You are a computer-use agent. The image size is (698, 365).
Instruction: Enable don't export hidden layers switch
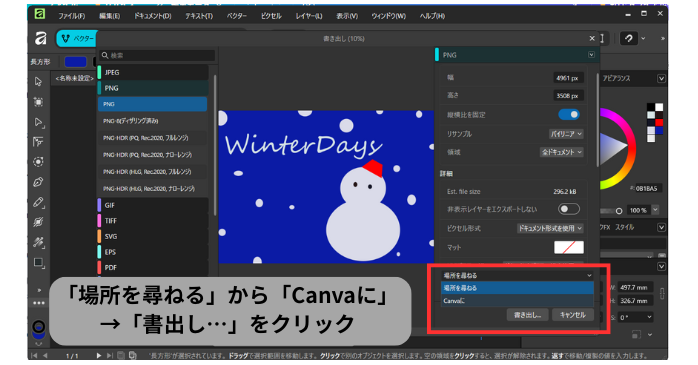pos(568,209)
